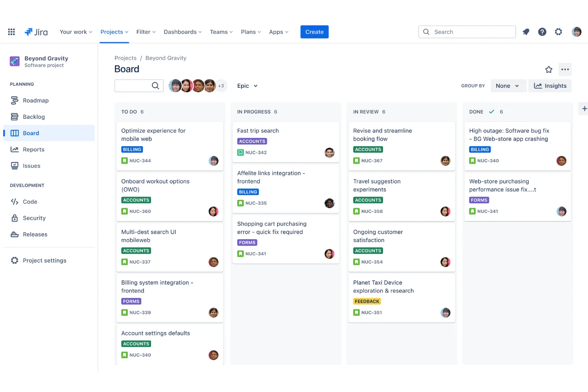This screenshot has width=588, height=392.
Task: Enable board search field magnifier
Action: (x=155, y=85)
